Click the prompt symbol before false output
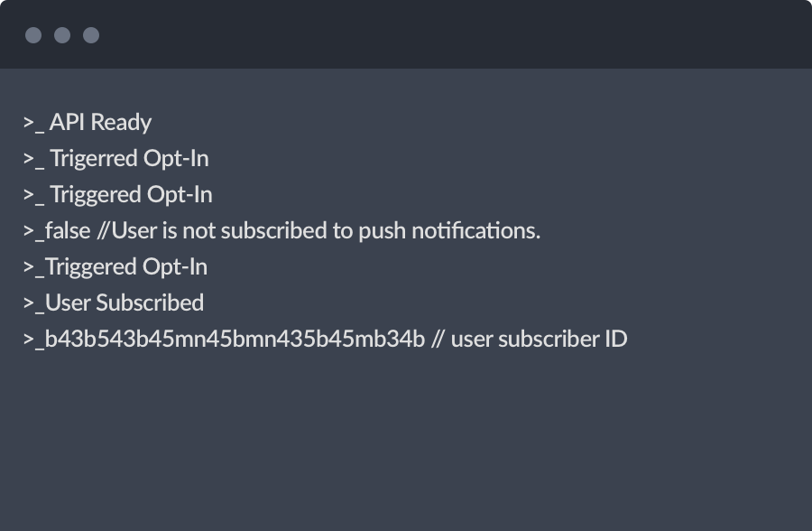The width and height of the screenshot is (812, 531). click(x=33, y=232)
